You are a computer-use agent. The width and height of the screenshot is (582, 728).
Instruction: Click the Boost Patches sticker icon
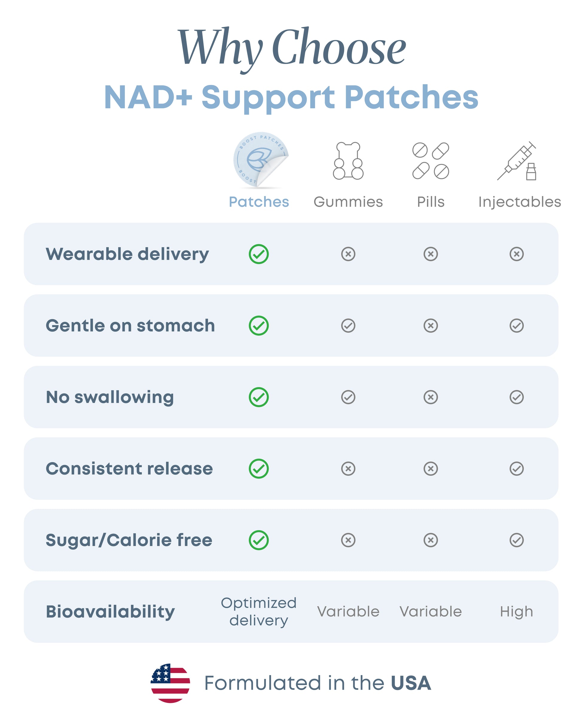pos(260,160)
